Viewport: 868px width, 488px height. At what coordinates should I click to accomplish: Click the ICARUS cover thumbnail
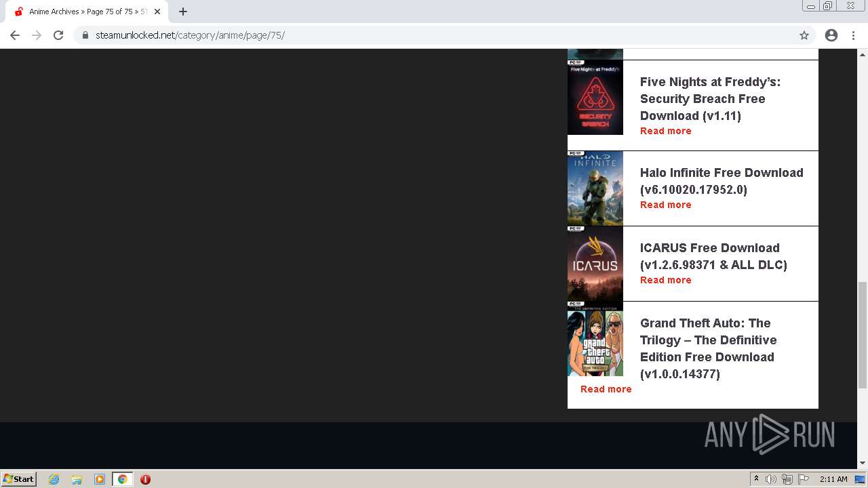(595, 263)
